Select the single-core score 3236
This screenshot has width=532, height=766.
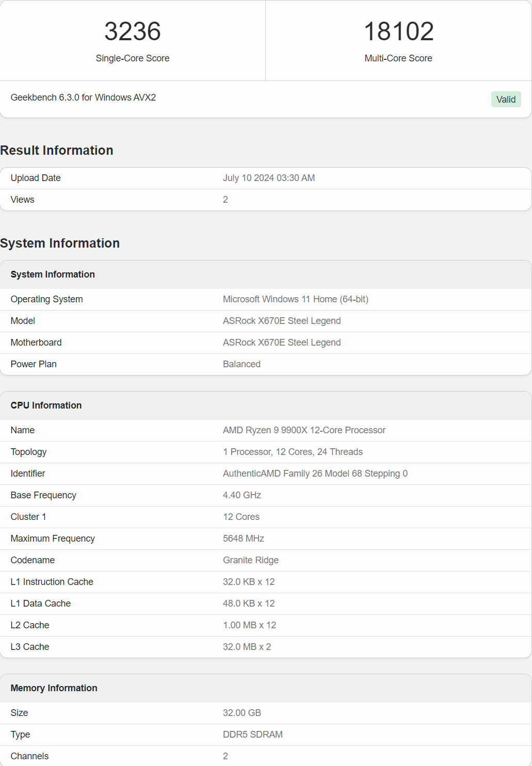(x=133, y=31)
